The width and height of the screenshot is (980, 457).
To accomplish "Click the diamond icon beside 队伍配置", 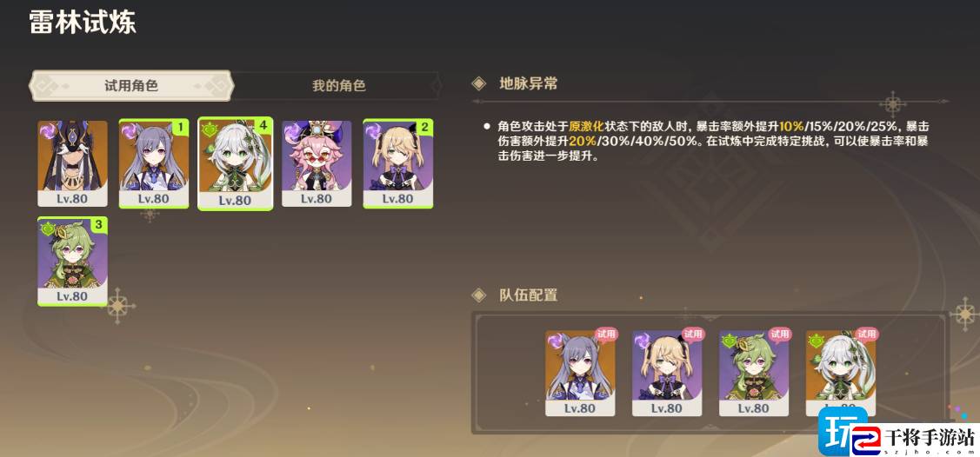I will click(479, 295).
